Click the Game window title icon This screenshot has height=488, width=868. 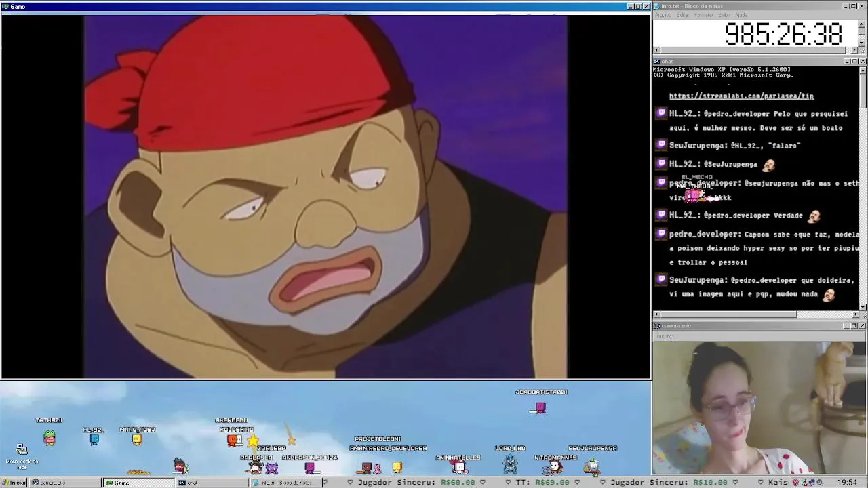pyautogui.click(x=5, y=6)
